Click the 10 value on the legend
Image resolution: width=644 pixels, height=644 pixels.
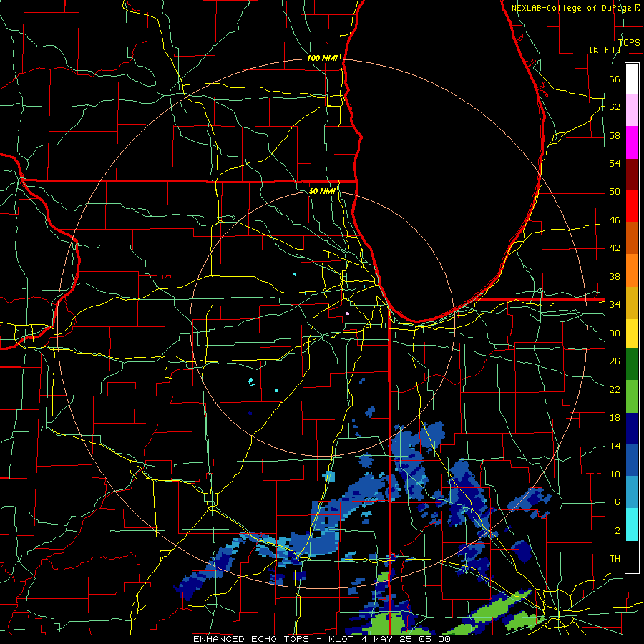(615, 474)
